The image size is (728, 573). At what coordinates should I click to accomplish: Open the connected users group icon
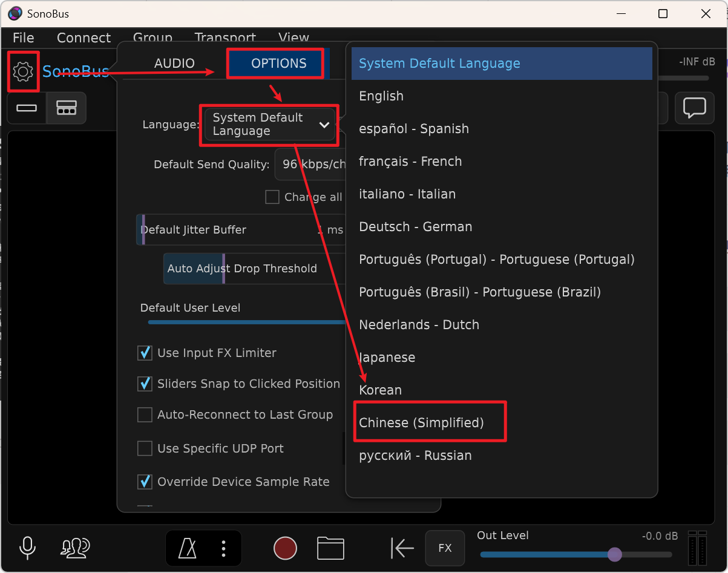click(x=76, y=548)
